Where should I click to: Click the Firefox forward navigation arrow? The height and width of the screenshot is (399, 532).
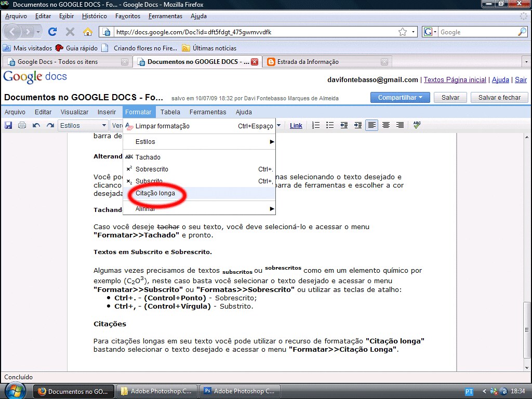coord(28,32)
